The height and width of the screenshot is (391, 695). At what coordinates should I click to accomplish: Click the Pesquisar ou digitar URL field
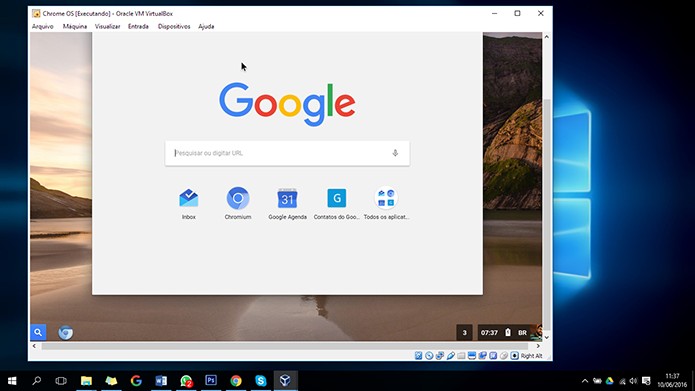[287, 153]
